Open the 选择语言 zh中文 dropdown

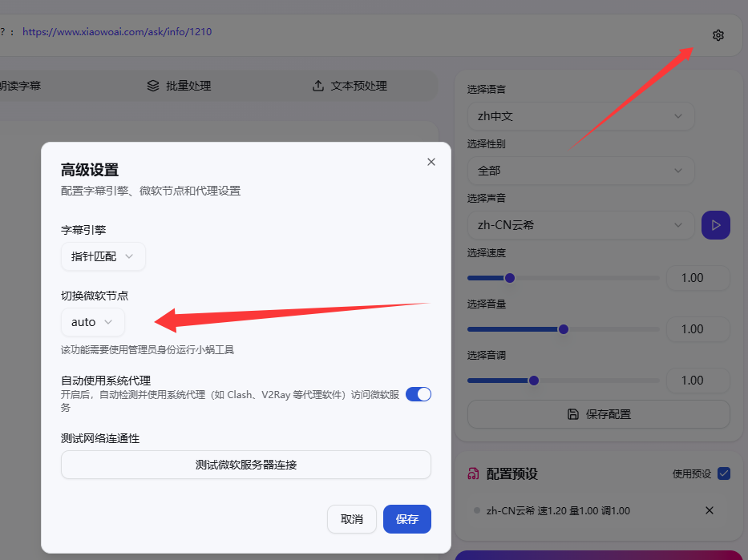(580, 116)
